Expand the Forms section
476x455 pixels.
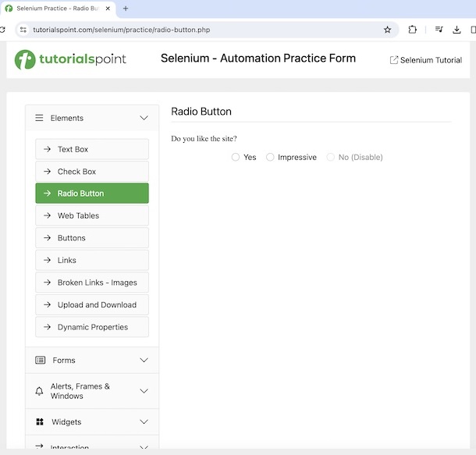(x=144, y=360)
